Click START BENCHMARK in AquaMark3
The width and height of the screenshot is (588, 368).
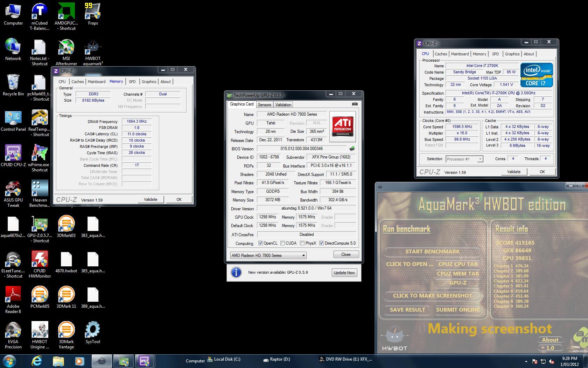tap(432, 252)
